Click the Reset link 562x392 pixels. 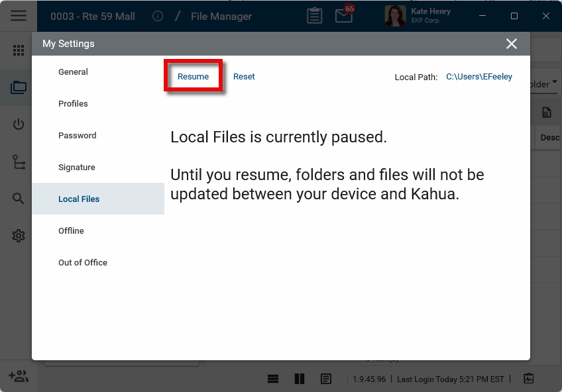244,77
